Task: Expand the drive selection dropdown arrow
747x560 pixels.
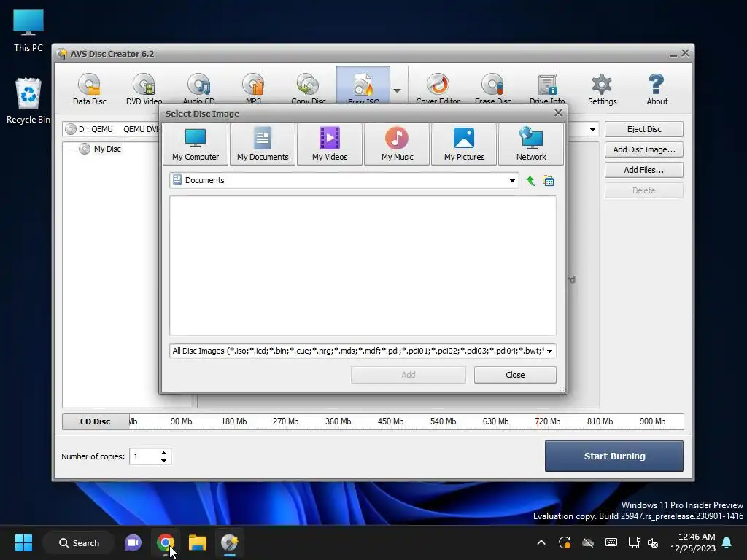Action: (592, 130)
